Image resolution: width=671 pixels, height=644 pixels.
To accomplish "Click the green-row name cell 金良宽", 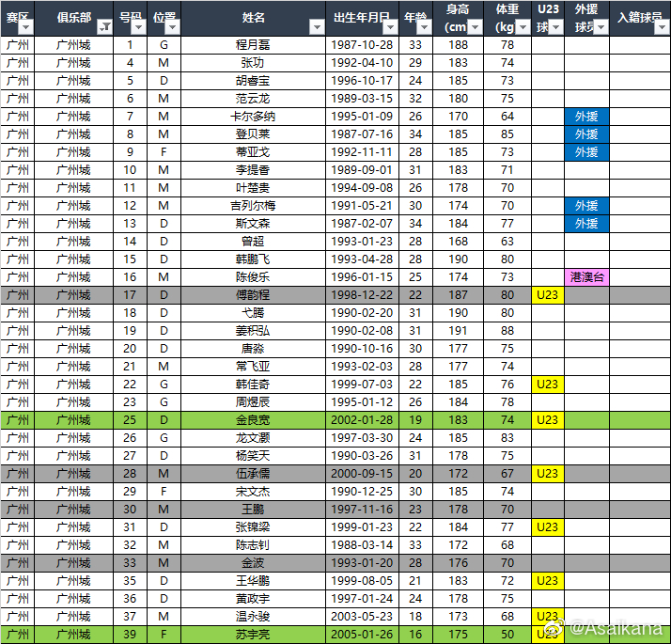I will pos(253,420).
